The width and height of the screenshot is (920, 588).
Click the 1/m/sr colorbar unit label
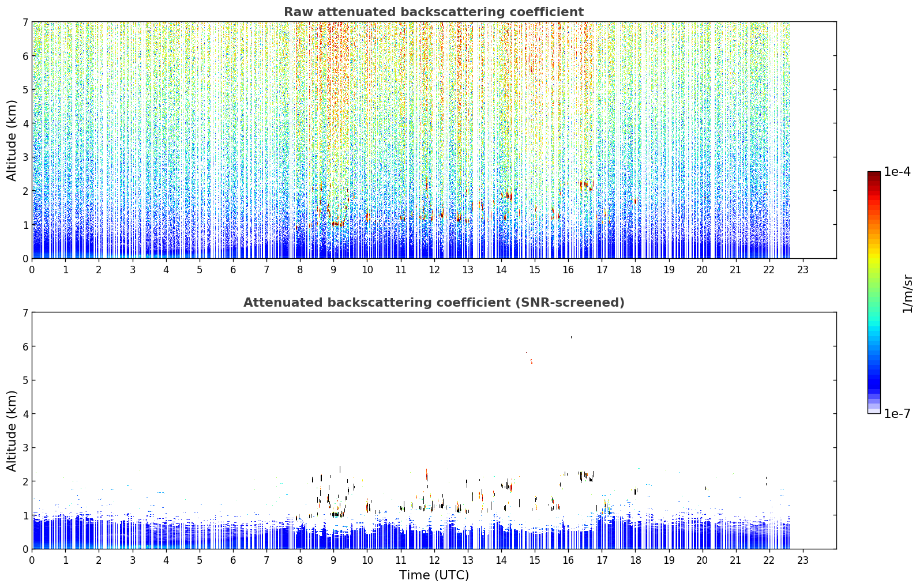[907, 293]
